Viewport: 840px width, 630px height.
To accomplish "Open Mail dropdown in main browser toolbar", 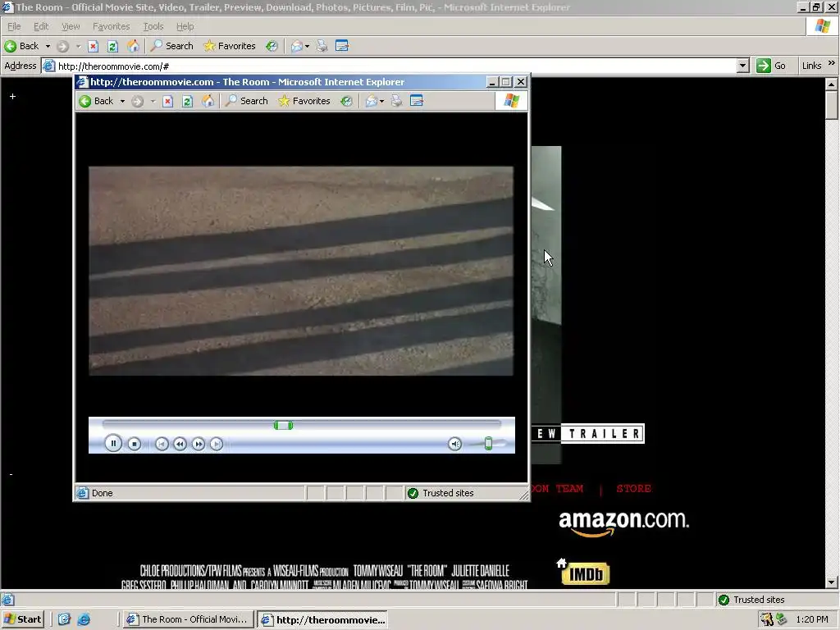I will click(308, 46).
